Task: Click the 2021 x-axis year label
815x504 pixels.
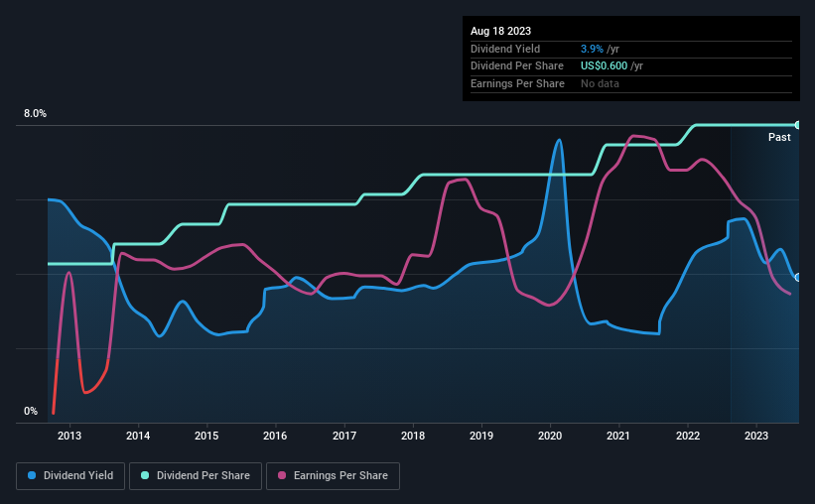Action: (x=618, y=436)
